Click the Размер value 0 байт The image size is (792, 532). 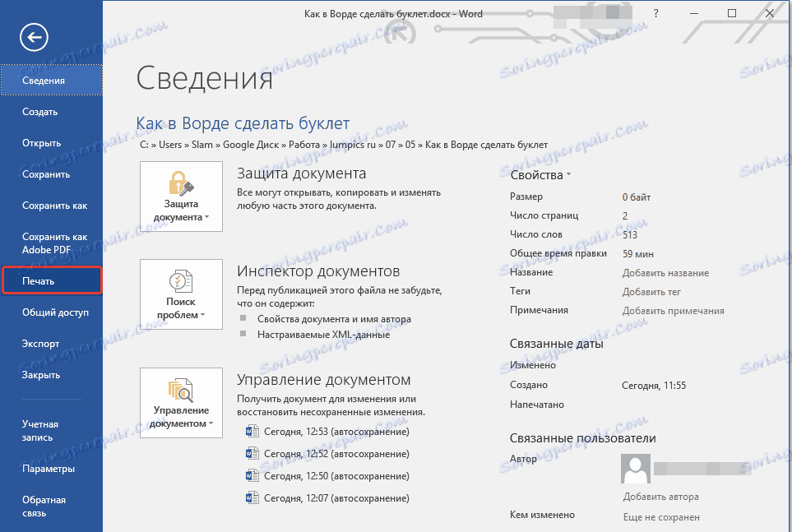636,197
